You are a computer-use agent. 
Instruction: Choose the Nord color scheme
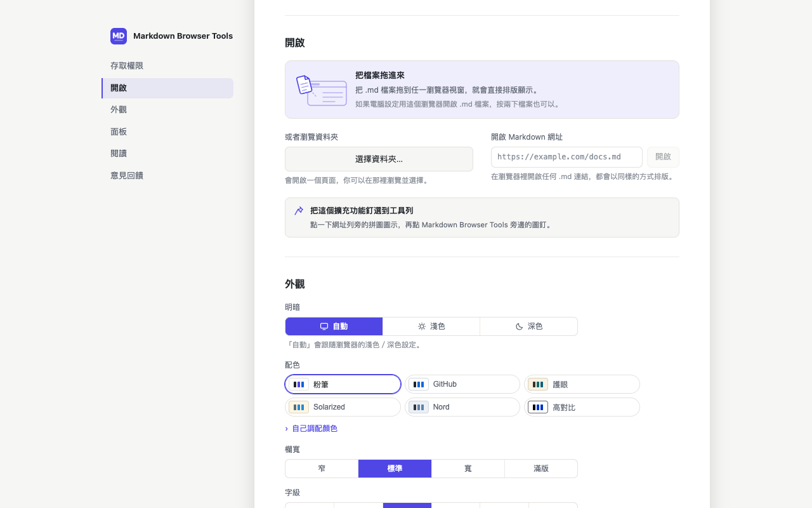click(x=462, y=407)
